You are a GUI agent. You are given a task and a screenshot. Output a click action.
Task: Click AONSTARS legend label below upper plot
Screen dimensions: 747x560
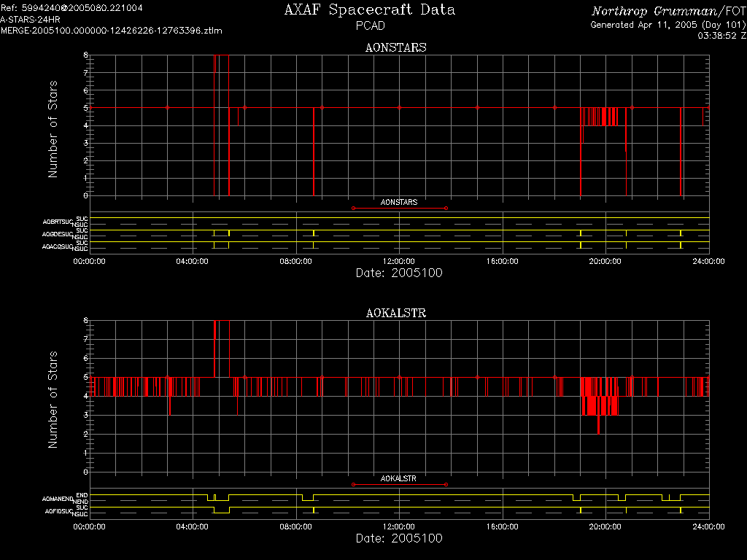coord(399,203)
